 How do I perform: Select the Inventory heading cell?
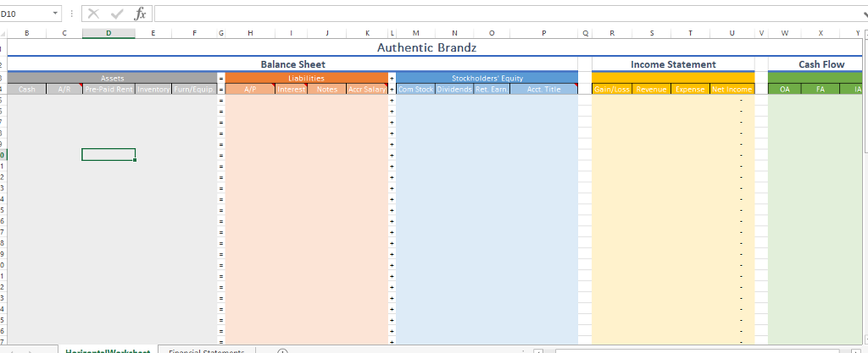[x=153, y=89]
